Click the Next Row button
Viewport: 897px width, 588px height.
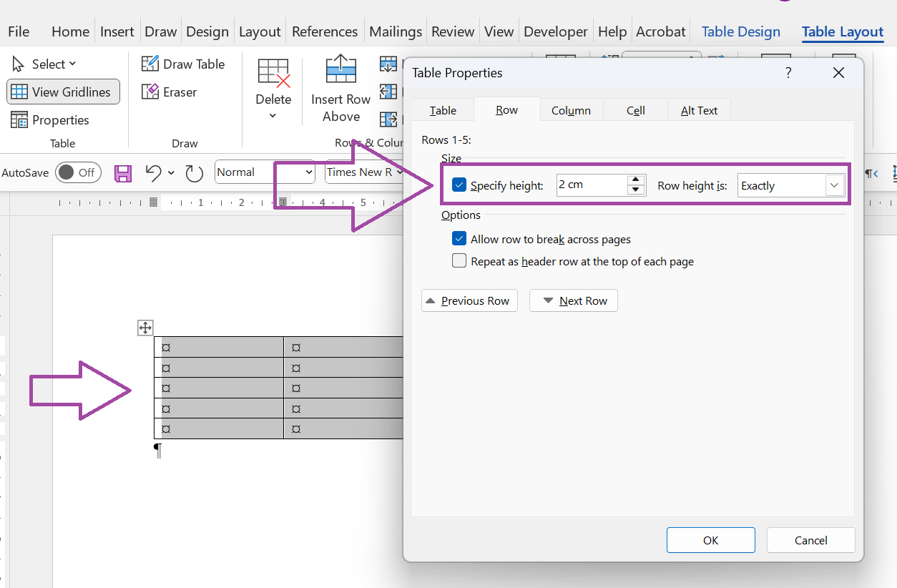tap(573, 300)
